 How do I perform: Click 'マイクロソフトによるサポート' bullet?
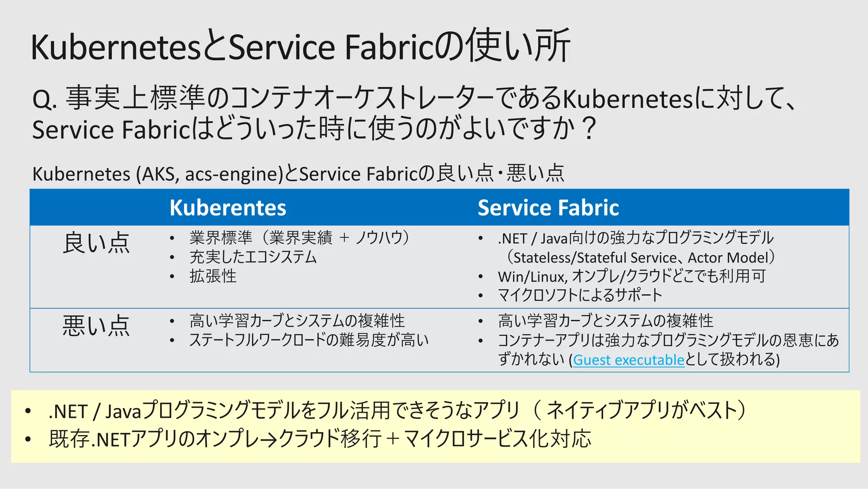click(x=580, y=295)
